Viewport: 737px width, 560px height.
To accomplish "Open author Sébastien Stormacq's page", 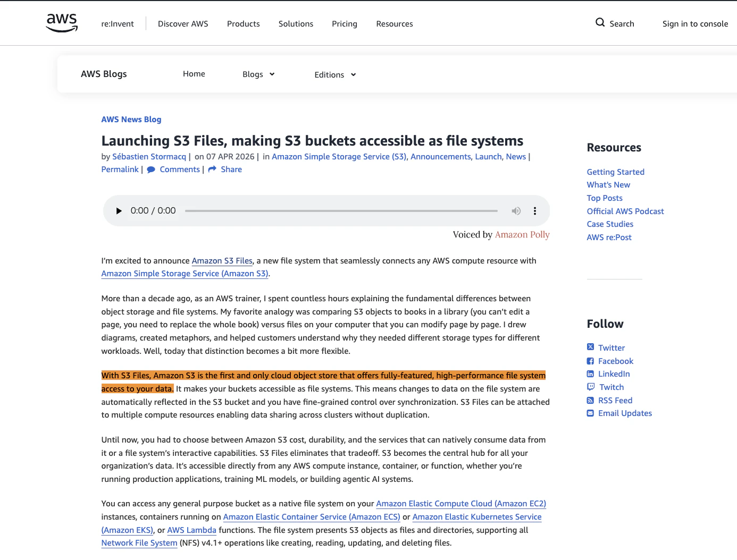I will click(149, 157).
